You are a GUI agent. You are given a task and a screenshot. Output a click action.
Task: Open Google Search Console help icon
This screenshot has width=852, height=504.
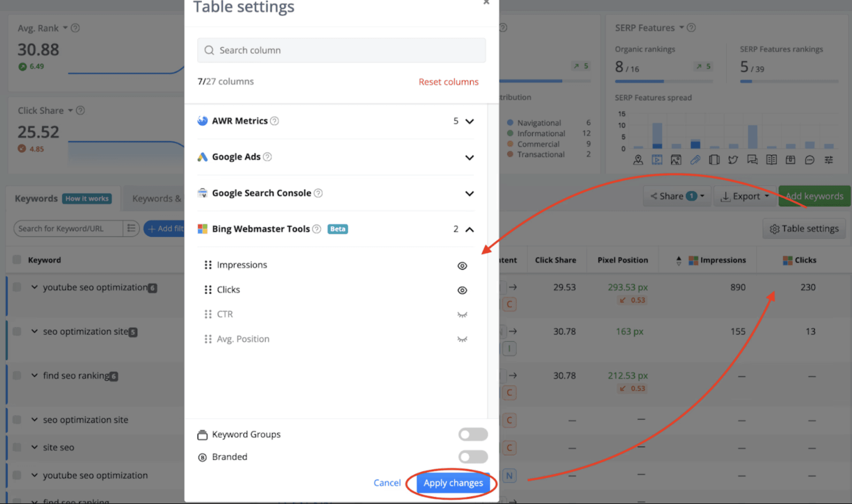[318, 193]
